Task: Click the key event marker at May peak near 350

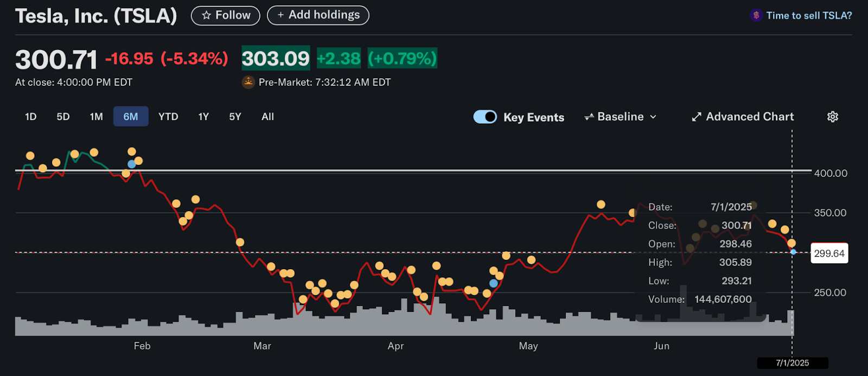Action: (601, 205)
